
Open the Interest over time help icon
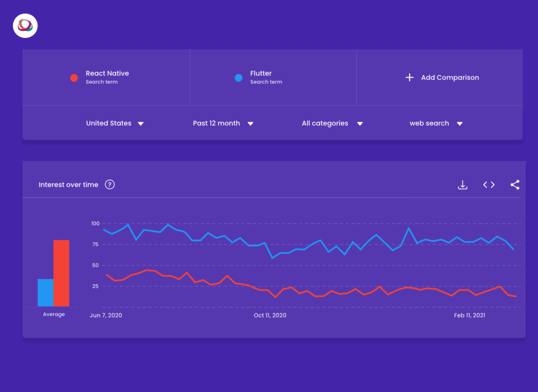pos(110,184)
